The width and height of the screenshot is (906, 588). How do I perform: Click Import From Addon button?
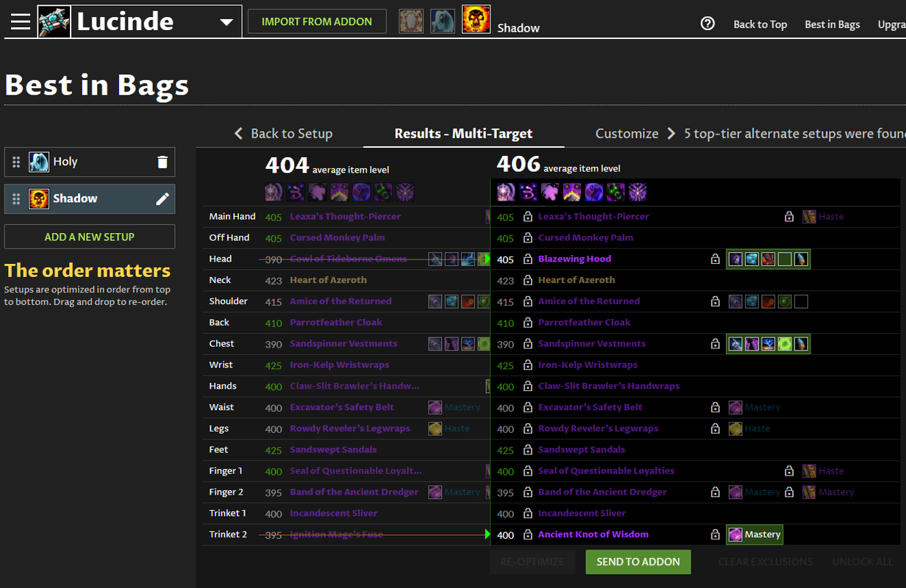tap(317, 21)
